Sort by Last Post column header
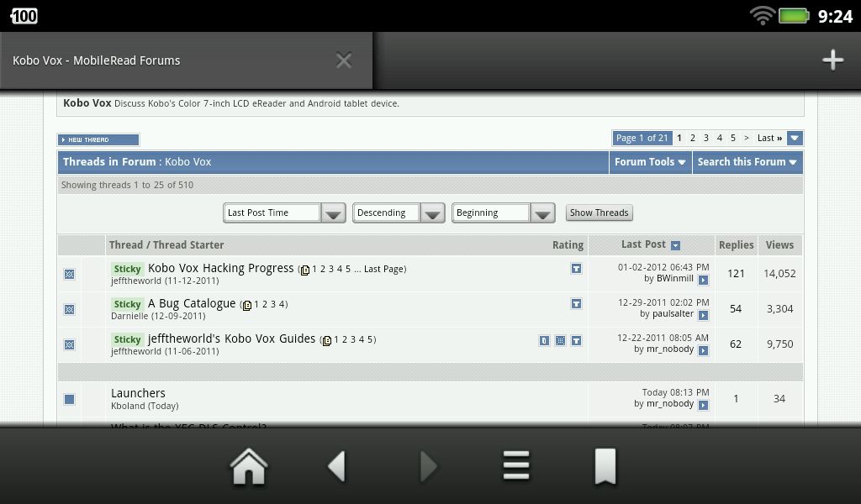The image size is (861, 504). 643,244
